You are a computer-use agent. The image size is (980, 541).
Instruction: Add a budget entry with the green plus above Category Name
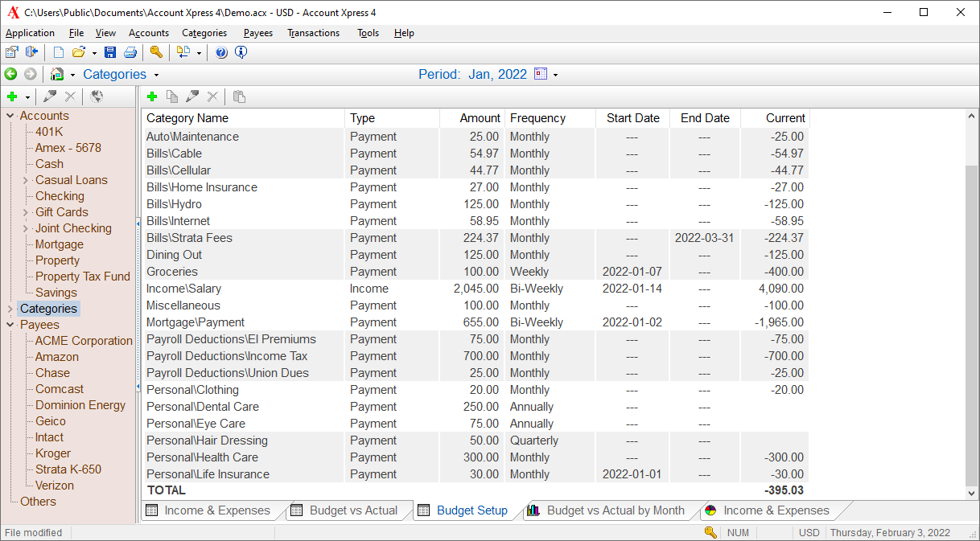click(x=152, y=96)
